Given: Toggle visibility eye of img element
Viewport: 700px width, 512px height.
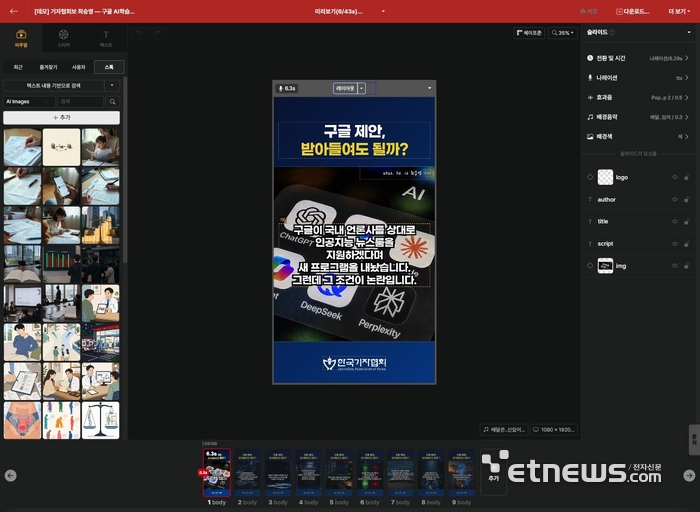Looking at the screenshot, I should [675, 266].
